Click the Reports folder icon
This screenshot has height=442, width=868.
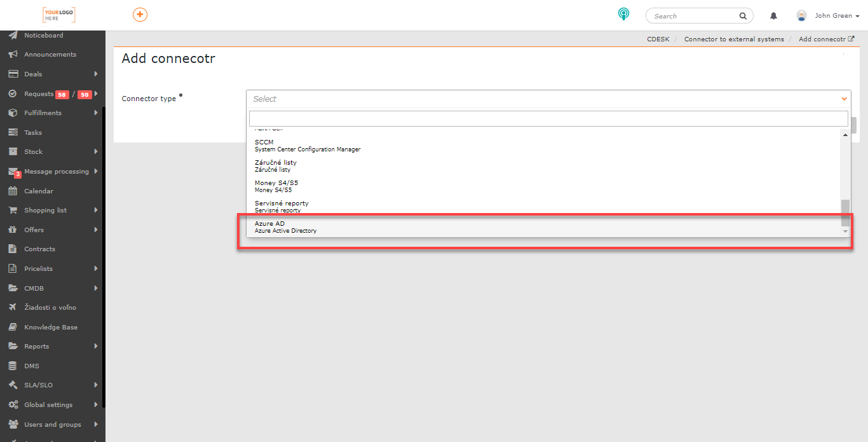(x=13, y=346)
